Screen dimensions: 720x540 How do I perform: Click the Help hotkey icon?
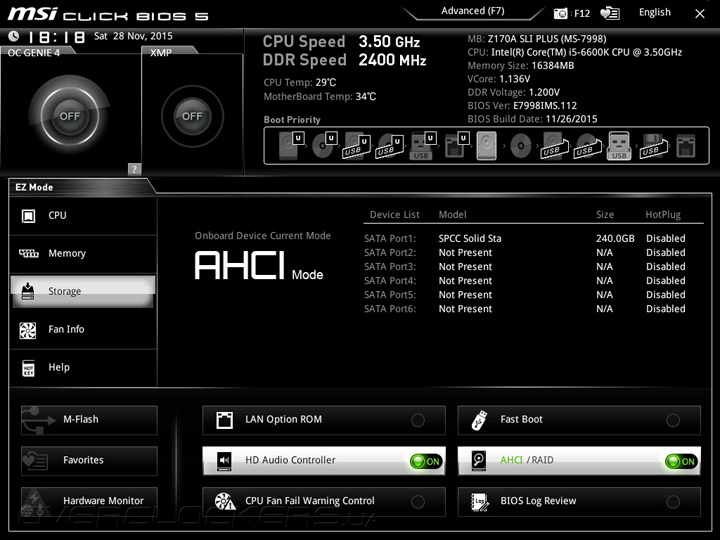pos(28,368)
